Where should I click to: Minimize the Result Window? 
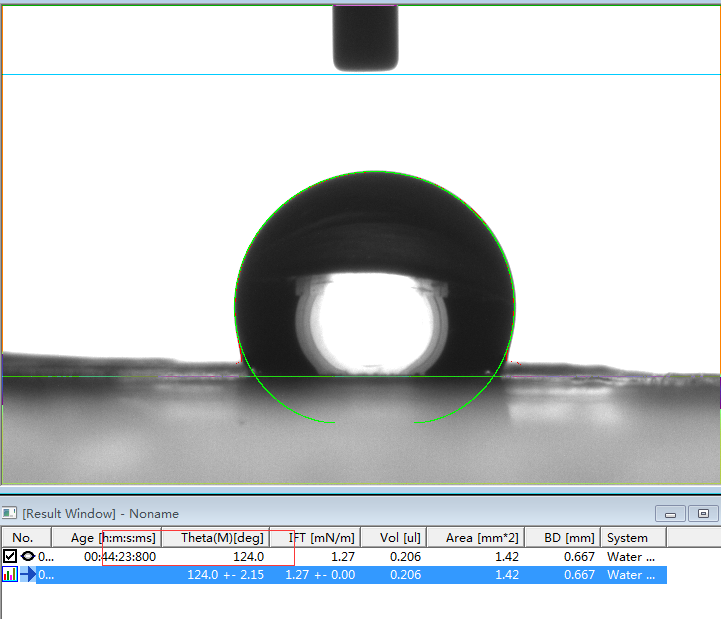[669, 513]
